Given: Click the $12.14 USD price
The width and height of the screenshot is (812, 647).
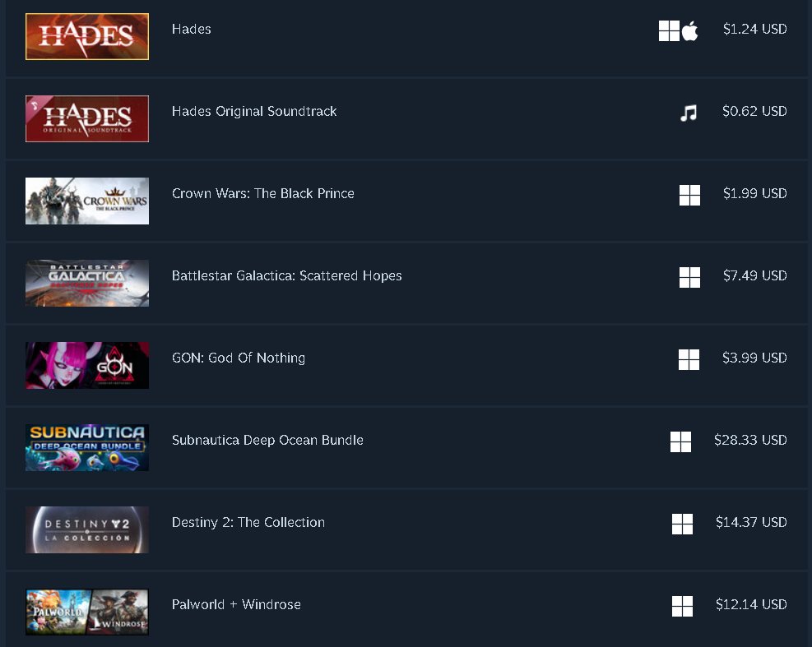Looking at the screenshot, I should pos(751,604).
